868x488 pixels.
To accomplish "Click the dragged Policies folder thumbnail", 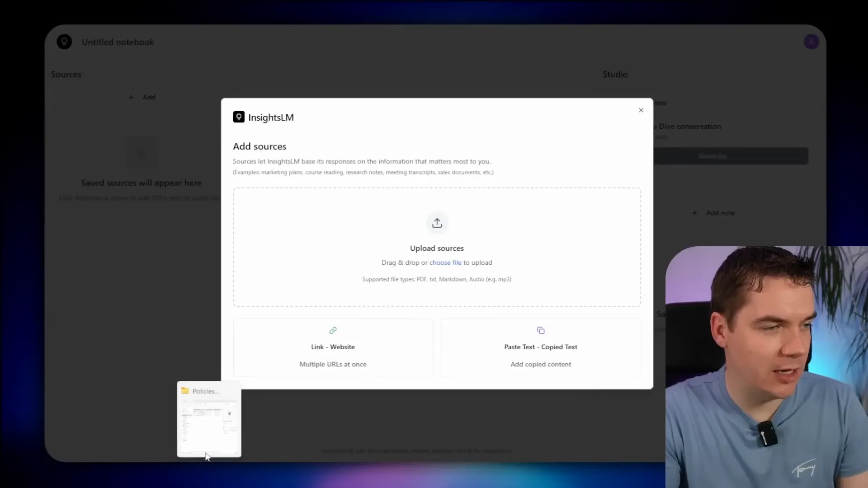I will click(x=209, y=419).
